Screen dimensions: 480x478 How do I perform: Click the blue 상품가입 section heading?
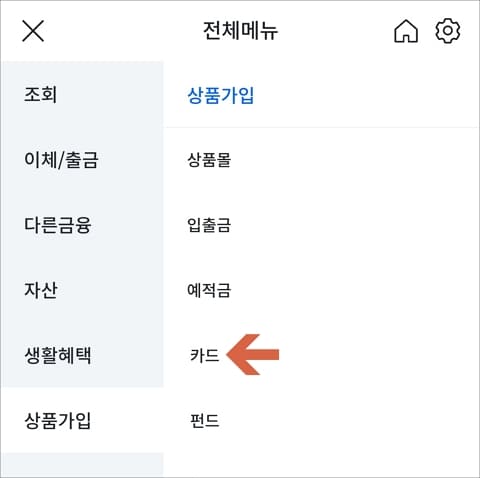click(221, 95)
